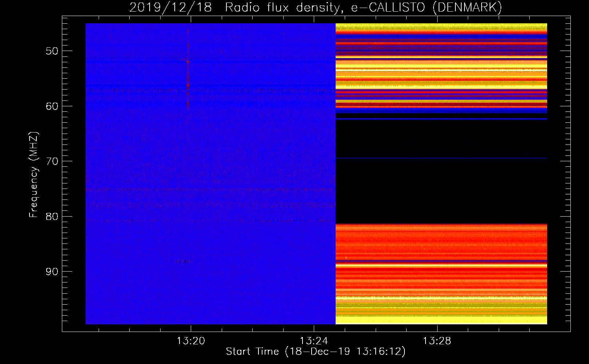This screenshot has width=589, height=364.
Task: Click the Frequency (MHZ) axis label
Action: click(33, 175)
